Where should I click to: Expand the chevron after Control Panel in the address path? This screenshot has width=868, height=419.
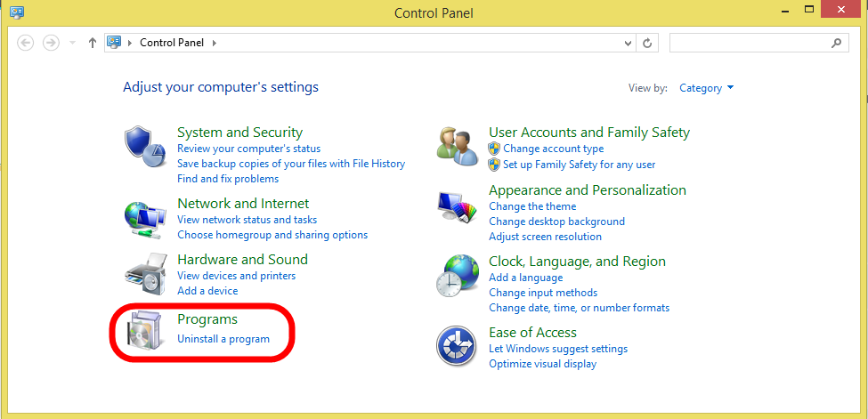(x=215, y=43)
